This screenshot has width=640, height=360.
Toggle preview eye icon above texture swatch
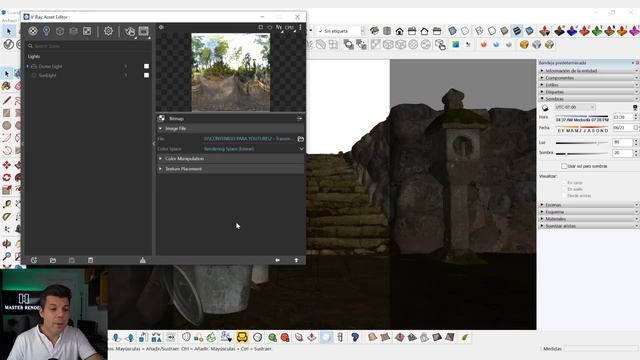[x=161, y=27]
